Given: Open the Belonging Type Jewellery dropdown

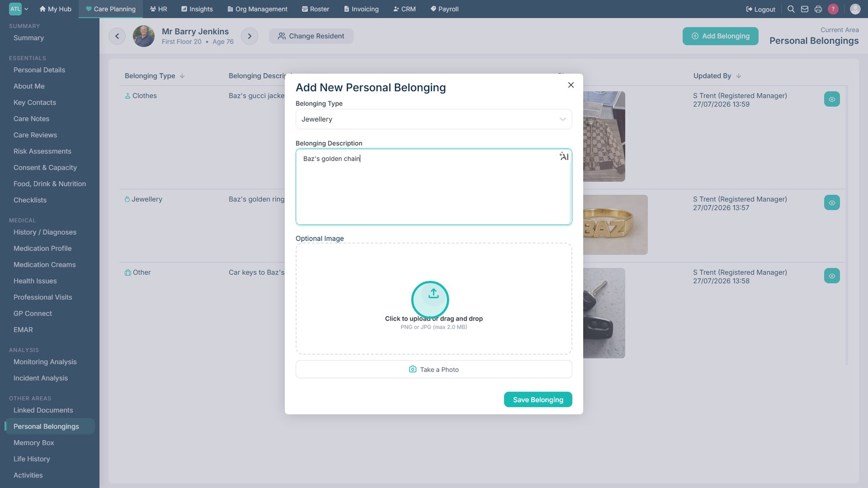Looking at the screenshot, I should [x=434, y=119].
